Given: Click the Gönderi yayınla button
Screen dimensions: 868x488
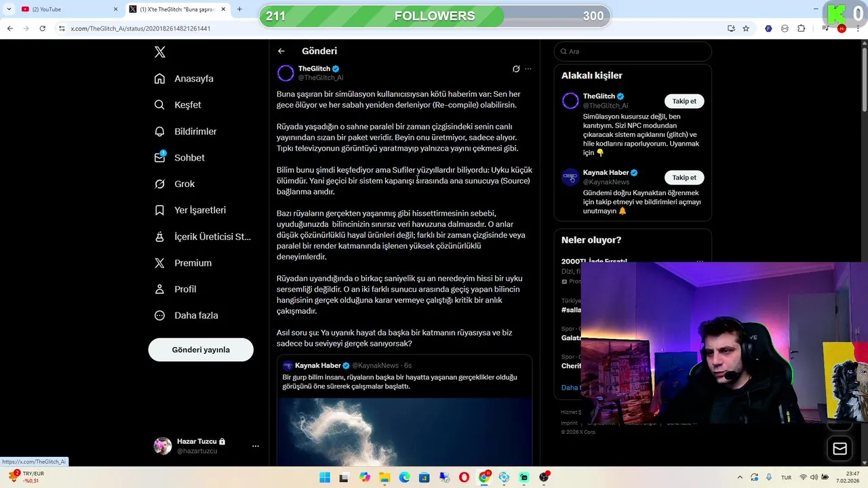Looking at the screenshot, I should pos(201,350).
